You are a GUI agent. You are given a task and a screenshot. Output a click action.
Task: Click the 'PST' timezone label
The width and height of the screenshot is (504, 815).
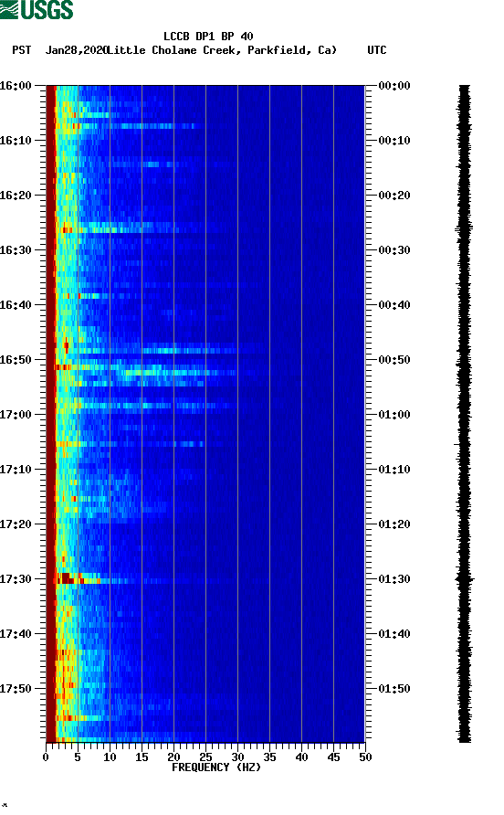(22, 50)
